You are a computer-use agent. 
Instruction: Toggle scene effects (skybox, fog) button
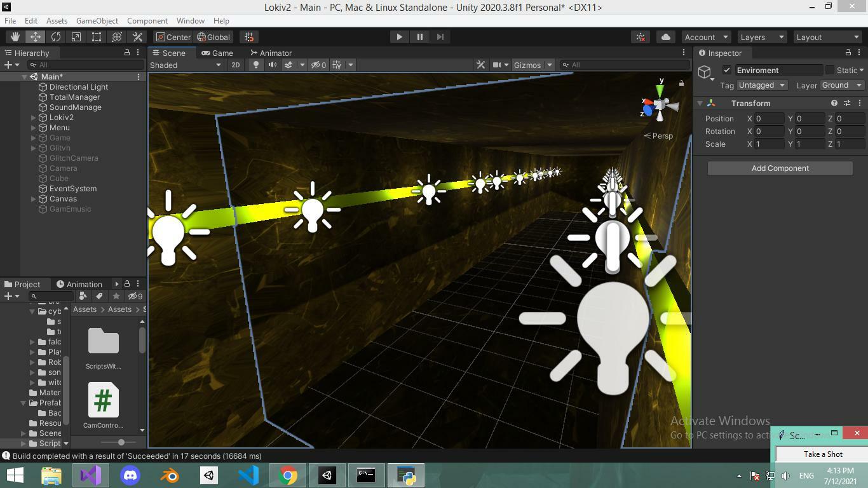pos(288,65)
